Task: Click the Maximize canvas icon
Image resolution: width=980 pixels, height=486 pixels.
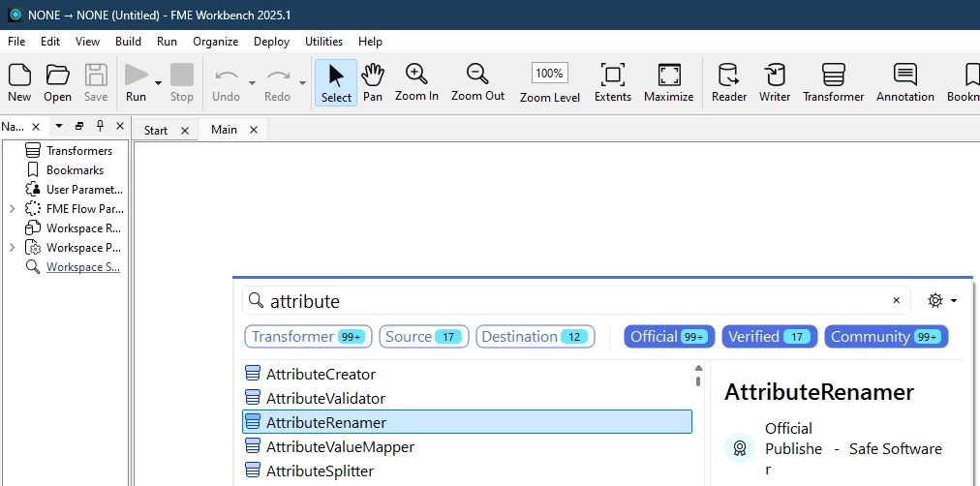Action: pos(669,75)
